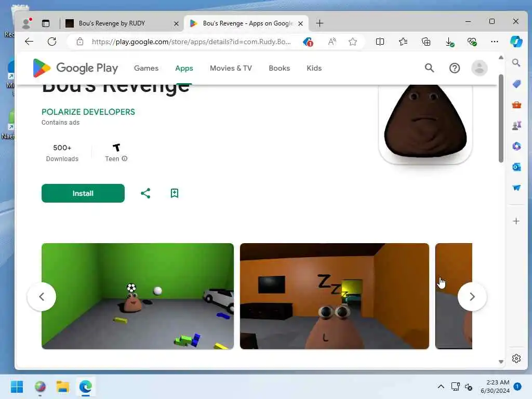Image resolution: width=532 pixels, height=399 pixels.
Task: Launch Copilot from the toolbar
Action: point(516,42)
